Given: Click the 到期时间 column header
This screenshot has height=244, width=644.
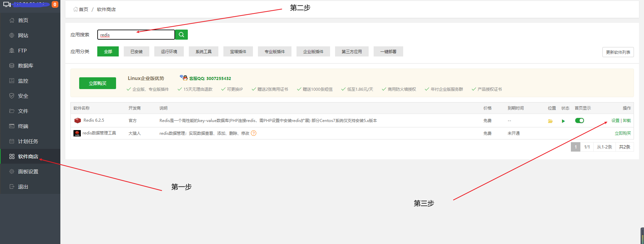Looking at the screenshot, I should [516, 108].
